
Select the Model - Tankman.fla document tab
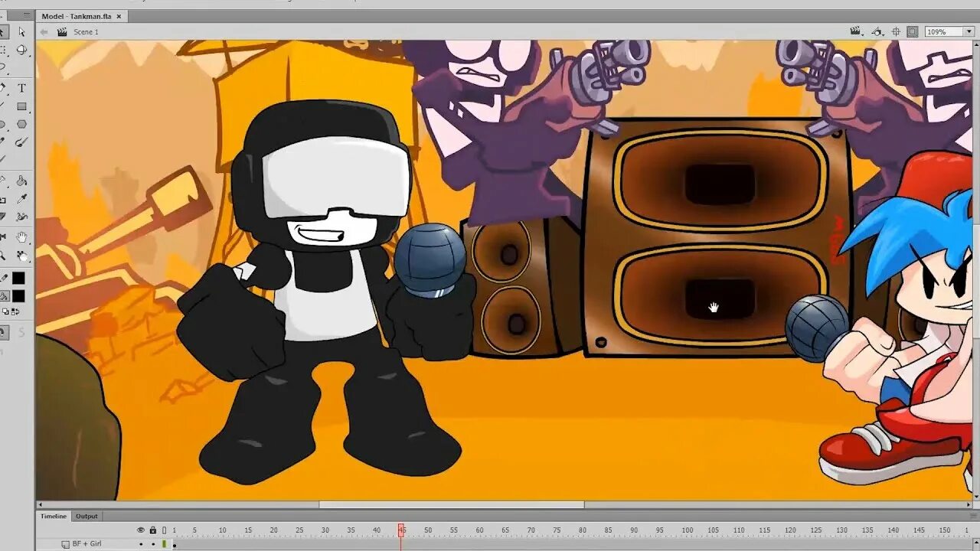coord(77,16)
